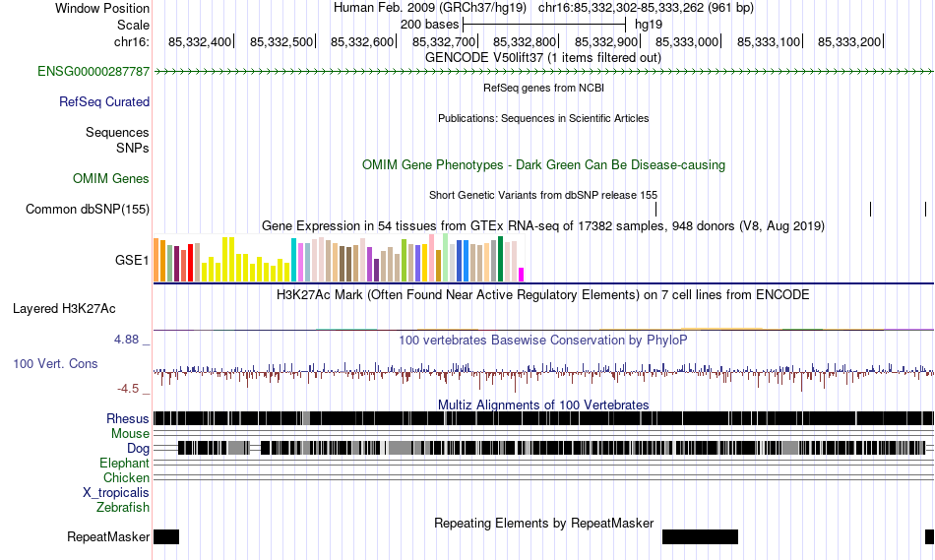
Task: Open Short Genetic Variants from dbSNP title
Action: tap(543, 195)
